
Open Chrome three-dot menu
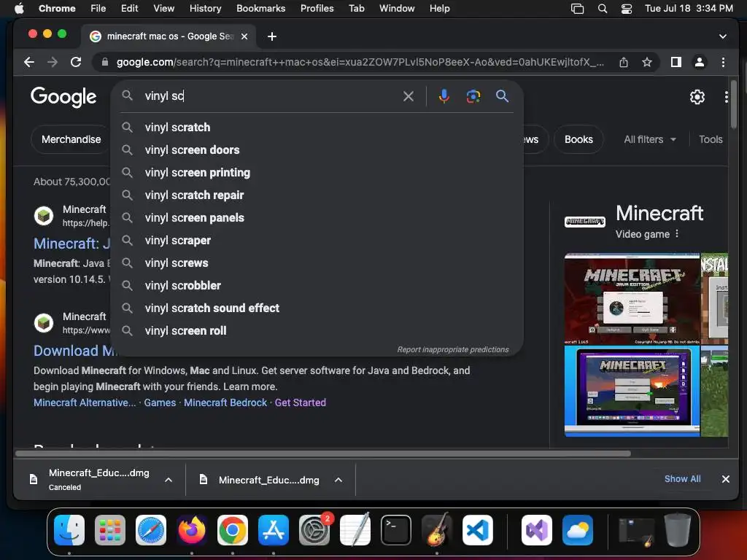tap(723, 62)
